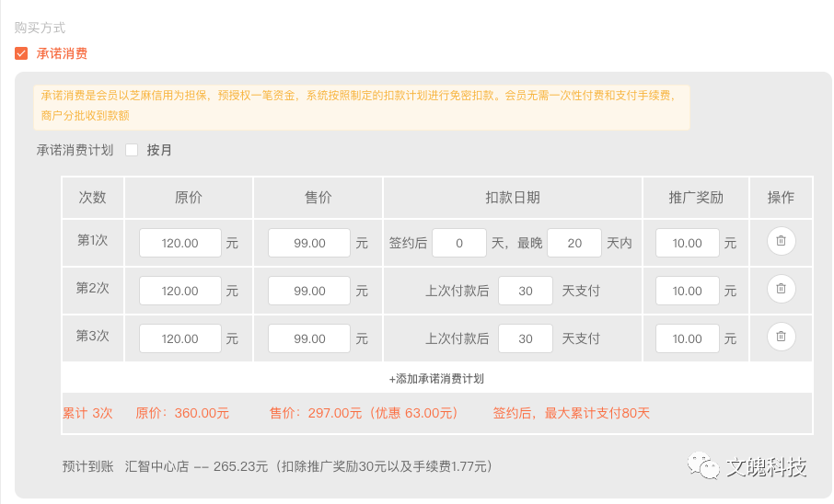This screenshot has width=834, height=504.
Task: Edit the 售价 field for 第3次
Action: click(x=309, y=338)
